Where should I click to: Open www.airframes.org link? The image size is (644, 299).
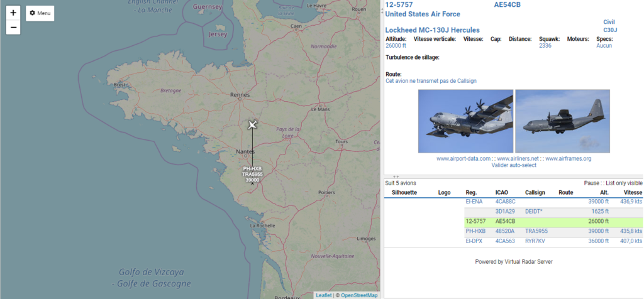click(568, 159)
